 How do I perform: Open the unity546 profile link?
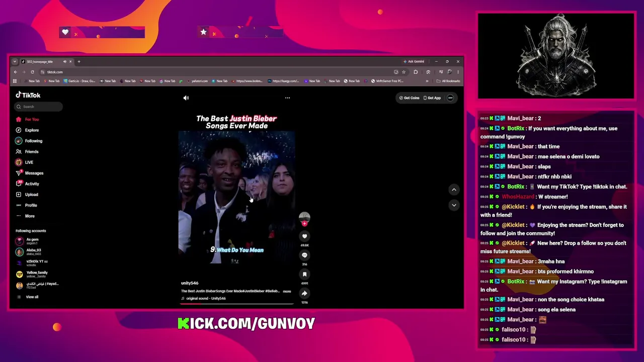190,283
